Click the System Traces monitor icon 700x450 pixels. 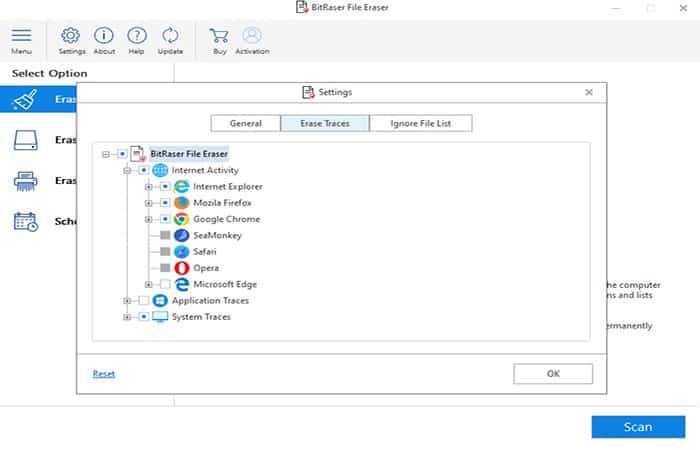coord(160,317)
